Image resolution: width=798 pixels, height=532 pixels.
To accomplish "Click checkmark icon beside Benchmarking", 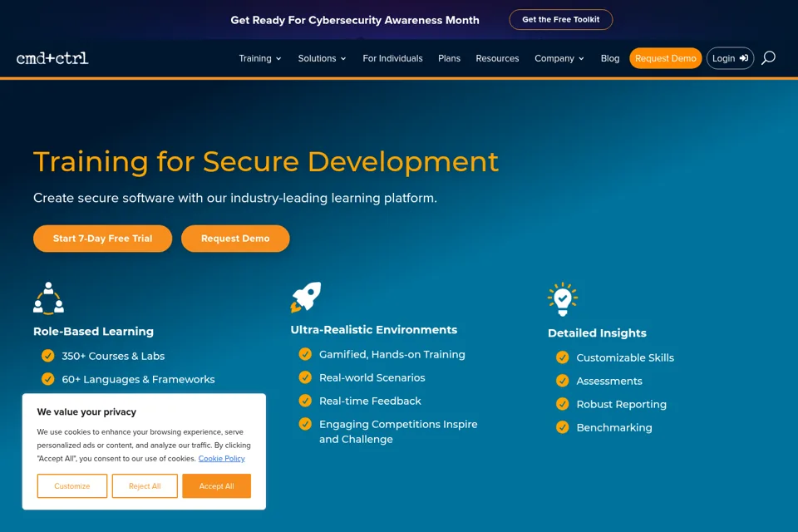I will [x=563, y=427].
